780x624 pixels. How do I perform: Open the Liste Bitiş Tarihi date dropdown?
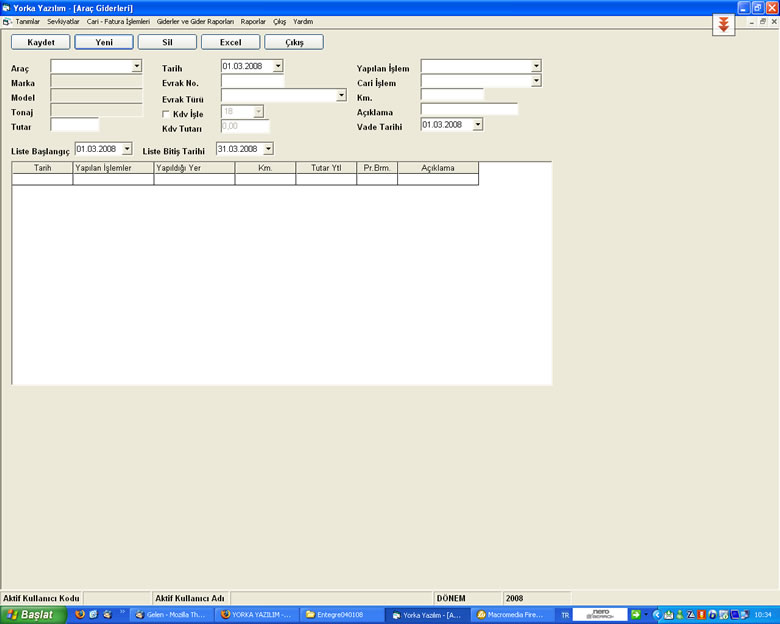click(x=269, y=149)
